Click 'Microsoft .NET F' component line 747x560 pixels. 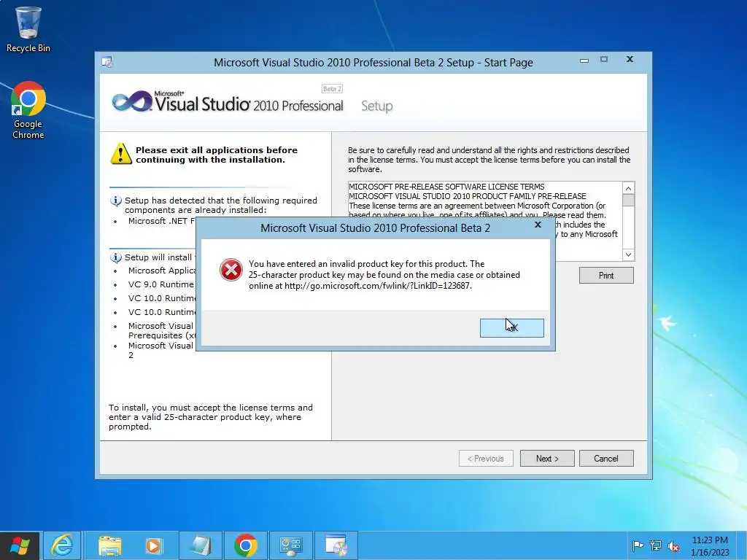click(161, 221)
